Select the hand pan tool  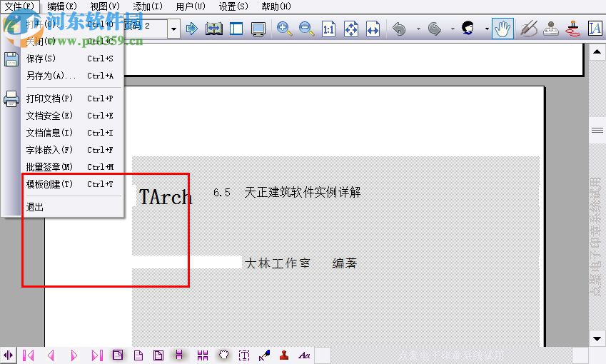(503, 29)
